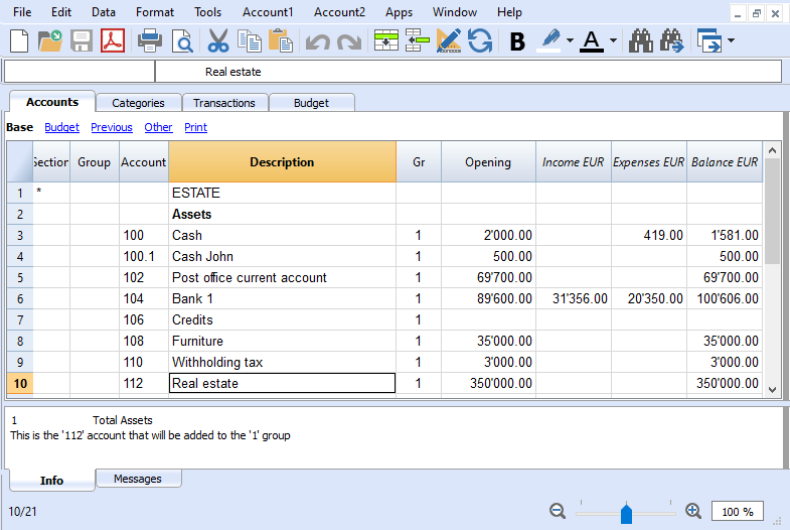Image resolution: width=790 pixels, height=530 pixels.
Task: Open the Apps menu
Action: click(399, 12)
